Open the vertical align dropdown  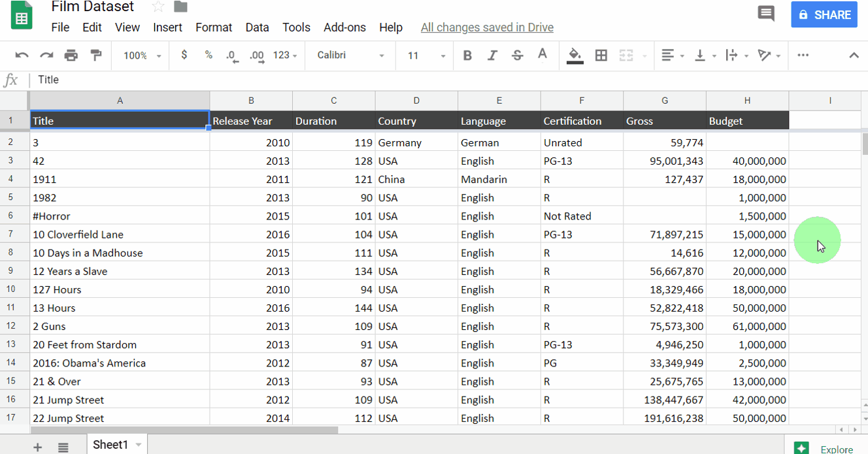click(x=705, y=56)
